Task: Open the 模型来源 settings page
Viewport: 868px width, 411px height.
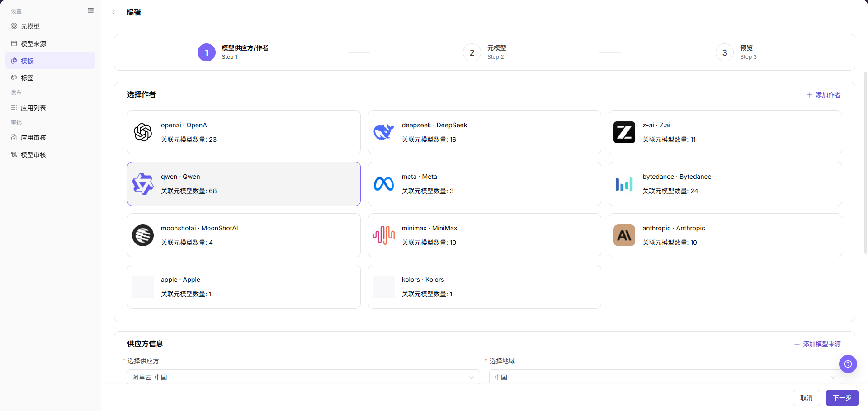Action: tap(50, 44)
